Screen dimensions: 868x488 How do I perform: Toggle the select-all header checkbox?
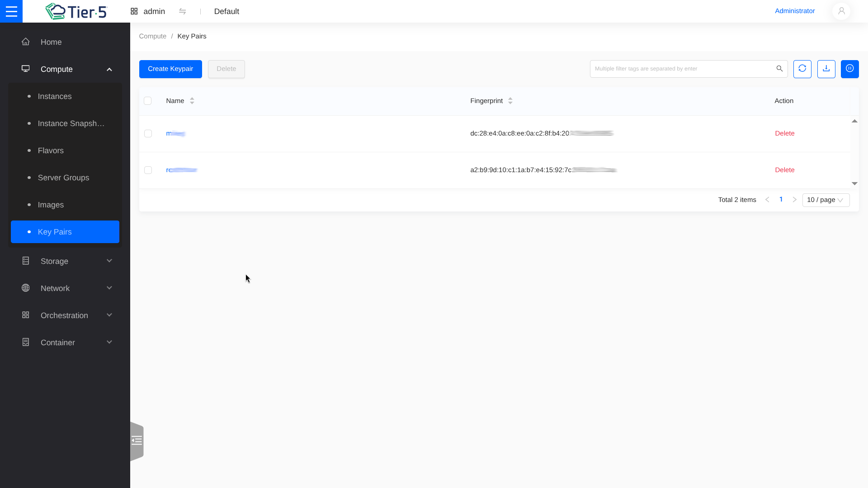click(x=147, y=101)
